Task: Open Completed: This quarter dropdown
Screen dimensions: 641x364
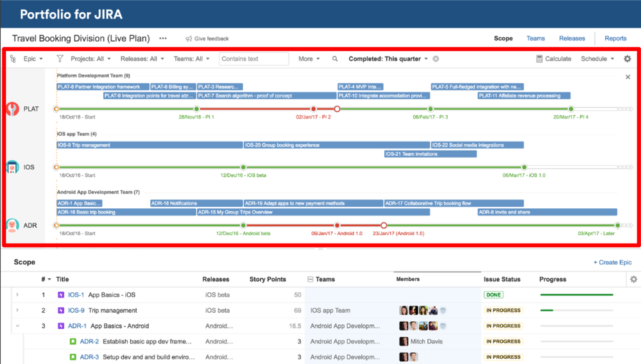Action: (x=388, y=59)
